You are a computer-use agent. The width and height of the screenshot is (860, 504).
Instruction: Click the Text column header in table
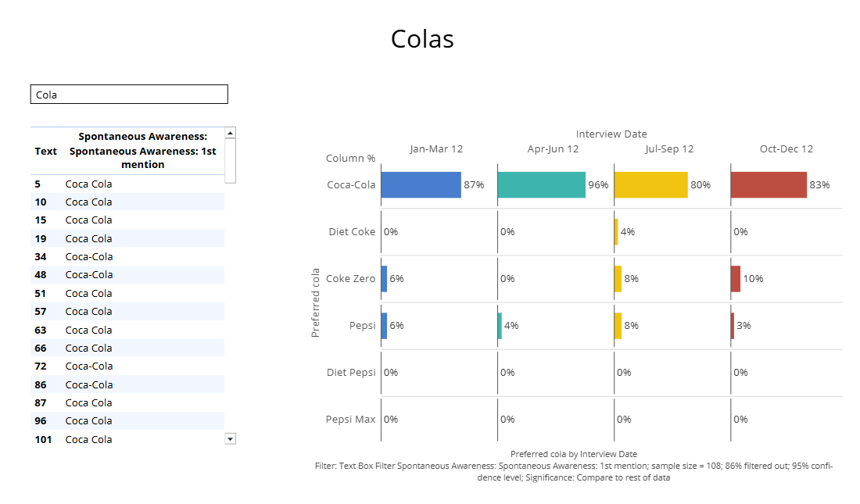(46, 151)
